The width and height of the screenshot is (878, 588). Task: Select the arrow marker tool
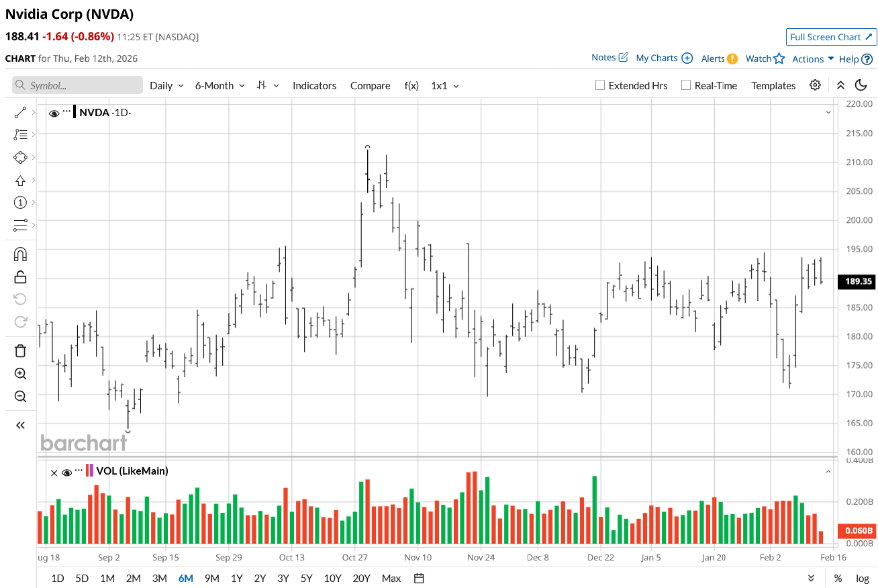[x=20, y=181]
